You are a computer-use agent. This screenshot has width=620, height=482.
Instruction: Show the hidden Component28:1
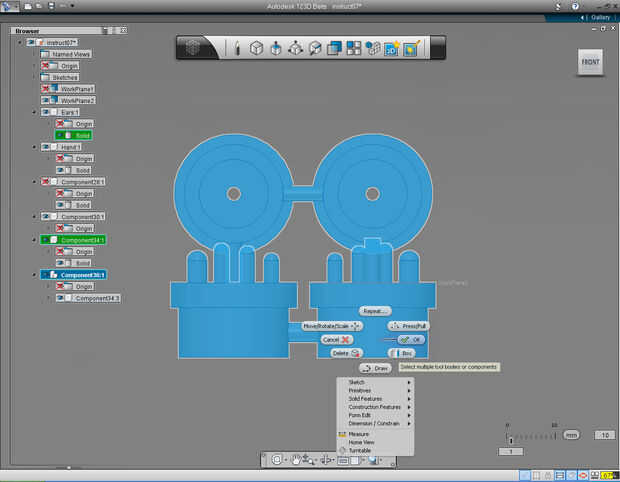(46, 182)
